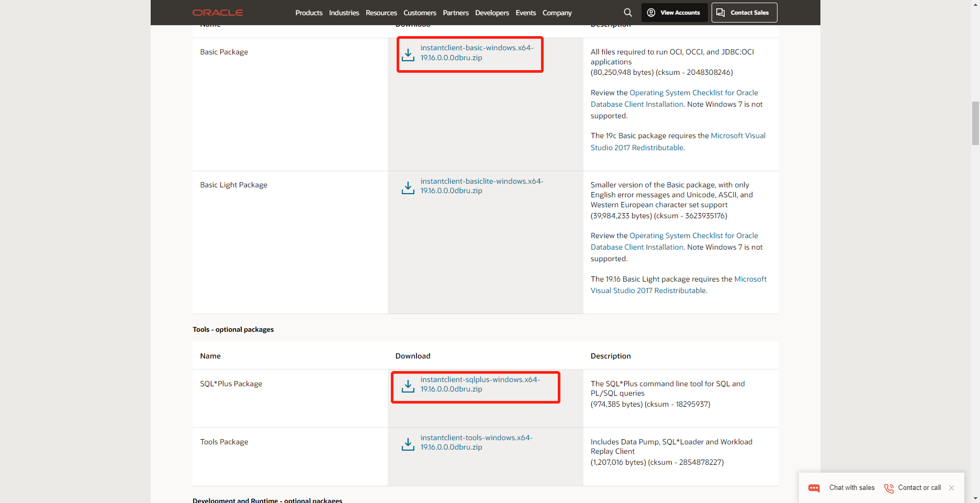Image resolution: width=980 pixels, height=503 pixels.
Task: Click the Oracle logo
Action: coord(217,12)
